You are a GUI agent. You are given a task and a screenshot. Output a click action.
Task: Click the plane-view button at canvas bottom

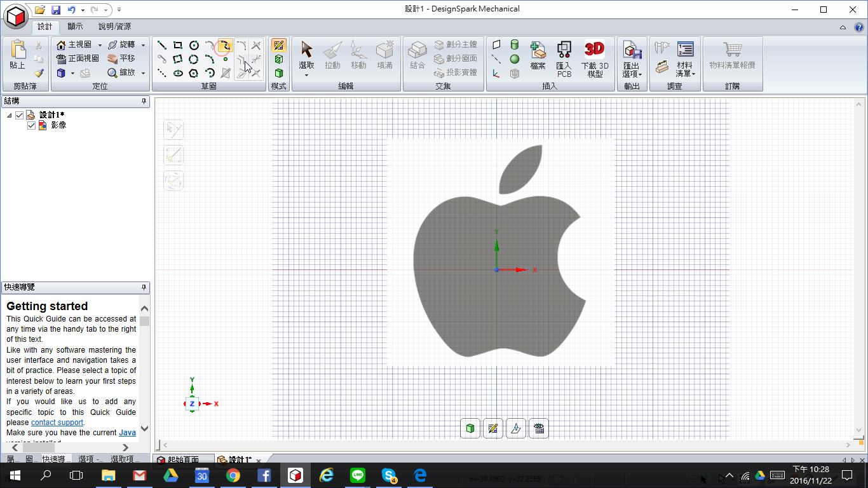[x=516, y=428]
